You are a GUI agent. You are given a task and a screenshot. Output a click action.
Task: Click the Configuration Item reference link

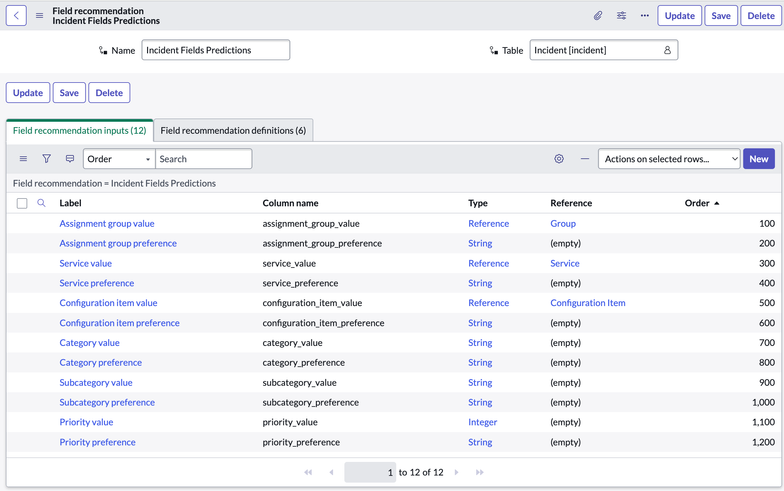coord(588,303)
